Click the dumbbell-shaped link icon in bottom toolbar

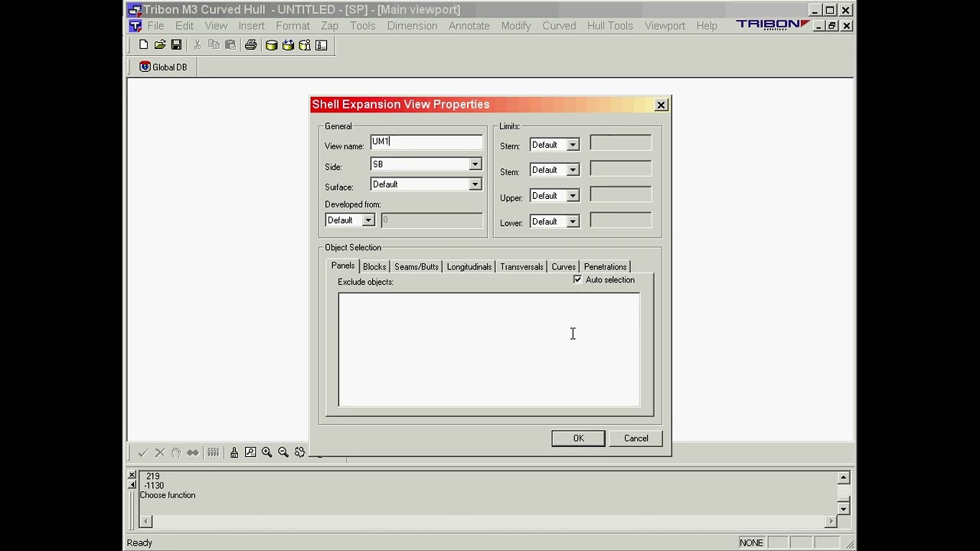pyautogui.click(x=193, y=452)
